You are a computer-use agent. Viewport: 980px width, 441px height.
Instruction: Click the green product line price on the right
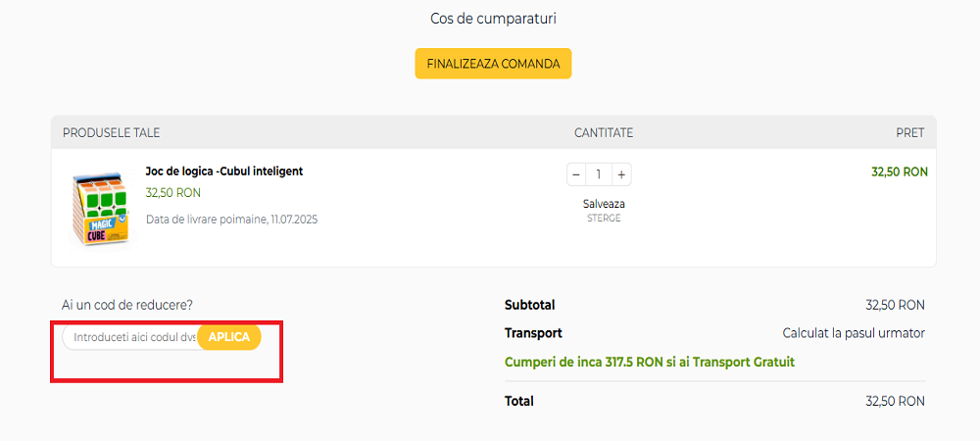pos(899,171)
